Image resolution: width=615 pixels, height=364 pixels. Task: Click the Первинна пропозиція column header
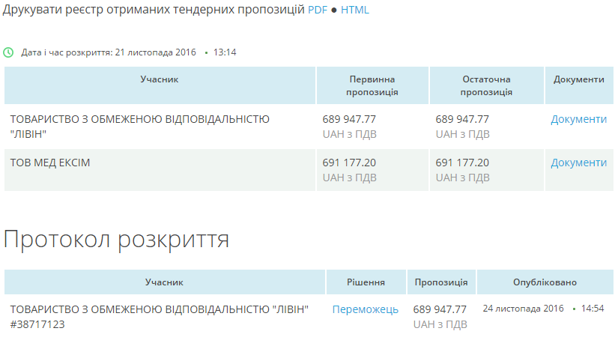[372, 85]
